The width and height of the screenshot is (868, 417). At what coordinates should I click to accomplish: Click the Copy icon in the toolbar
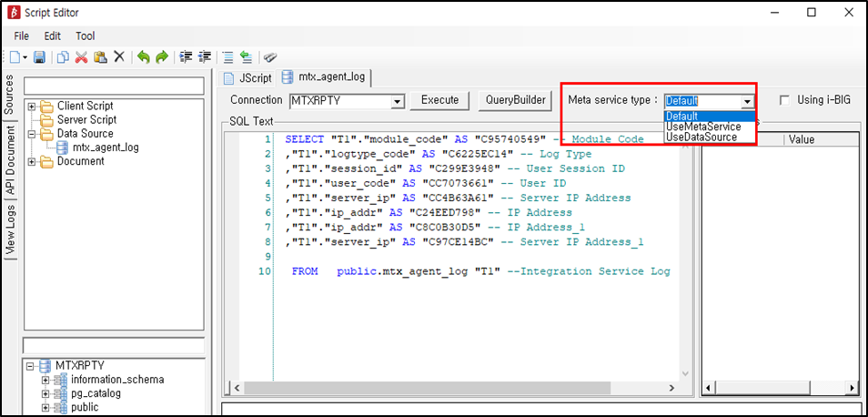pyautogui.click(x=63, y=57)
